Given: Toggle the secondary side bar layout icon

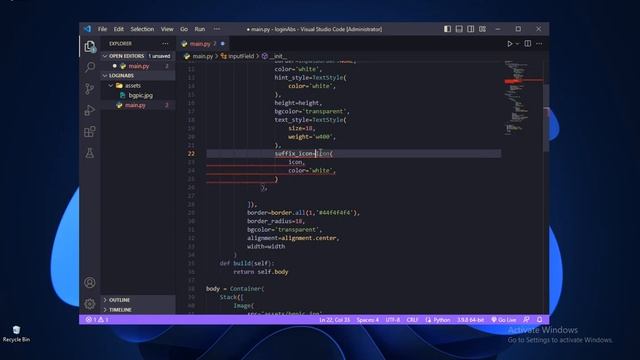Looking at the screenshot, I should click(x=471, y=29).
